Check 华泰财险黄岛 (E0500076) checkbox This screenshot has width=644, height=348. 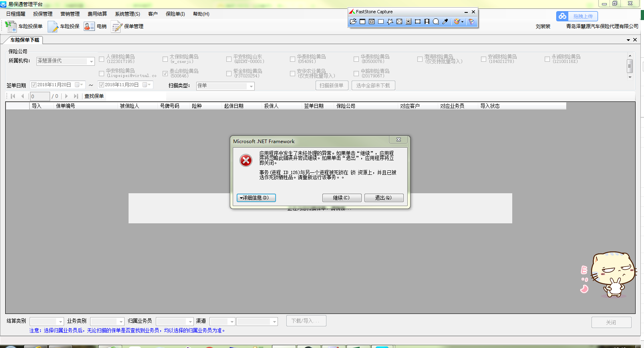tap(356, 59)
